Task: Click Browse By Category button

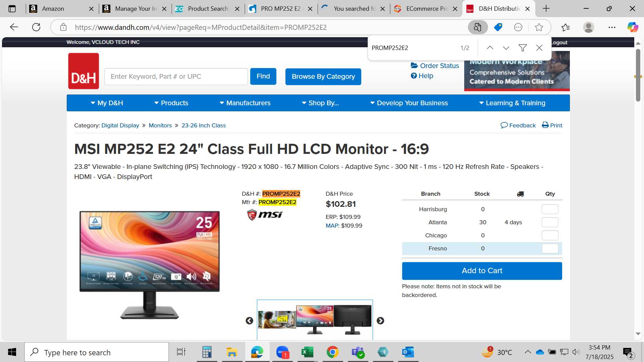Action: (x=323, y=76)
